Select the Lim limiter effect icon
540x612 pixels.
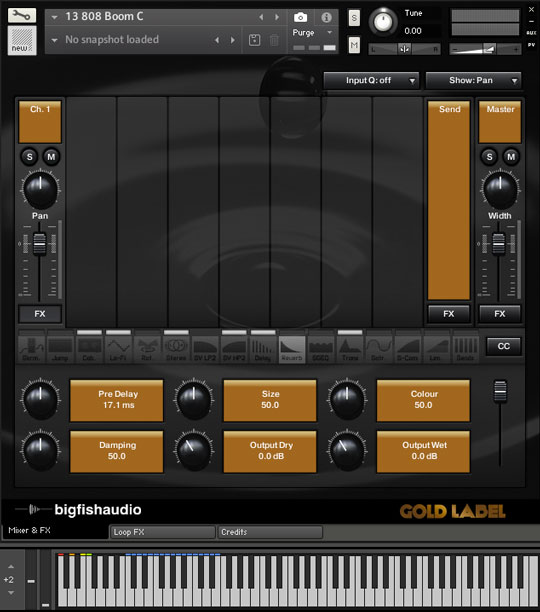(436, 350)
